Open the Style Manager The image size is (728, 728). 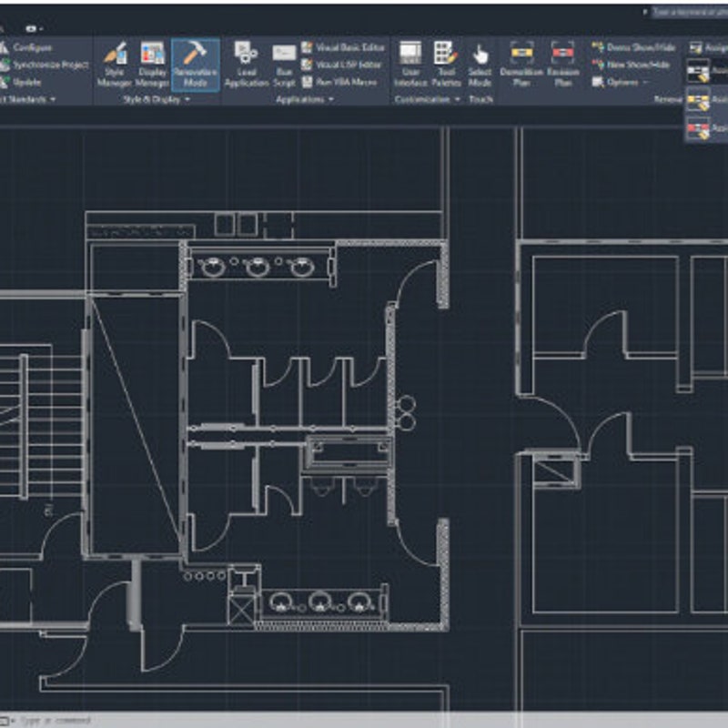coord(113,56)
